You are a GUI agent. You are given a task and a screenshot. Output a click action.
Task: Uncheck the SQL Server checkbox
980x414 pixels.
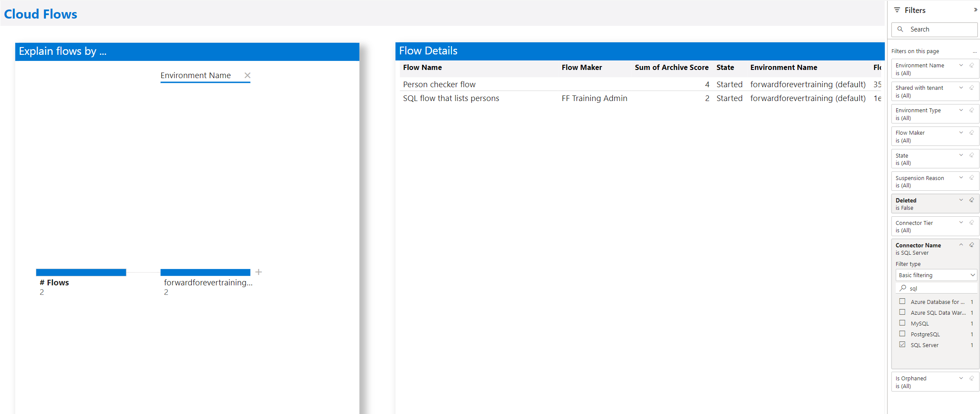coord(902,344)
